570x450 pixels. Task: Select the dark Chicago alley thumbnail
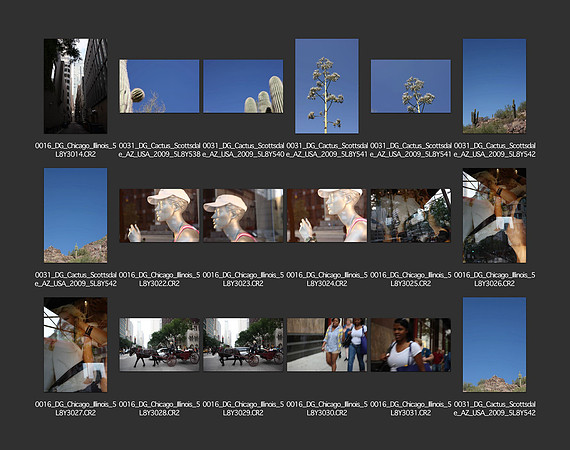tap(76, 86)
